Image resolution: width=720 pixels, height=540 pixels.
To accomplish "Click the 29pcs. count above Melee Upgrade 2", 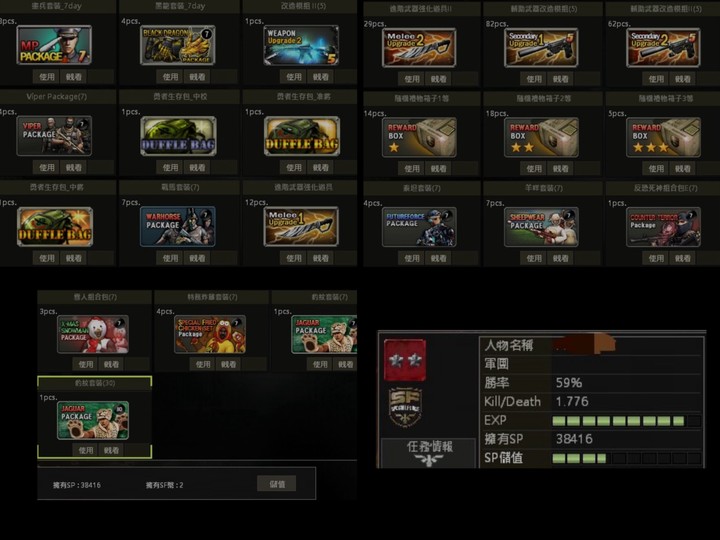I will (375, 24).
